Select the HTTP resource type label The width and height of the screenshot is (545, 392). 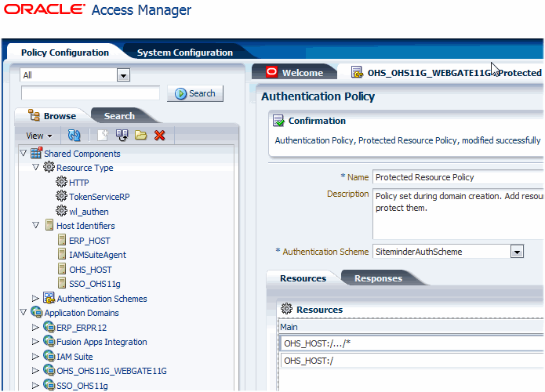(79, 183)
